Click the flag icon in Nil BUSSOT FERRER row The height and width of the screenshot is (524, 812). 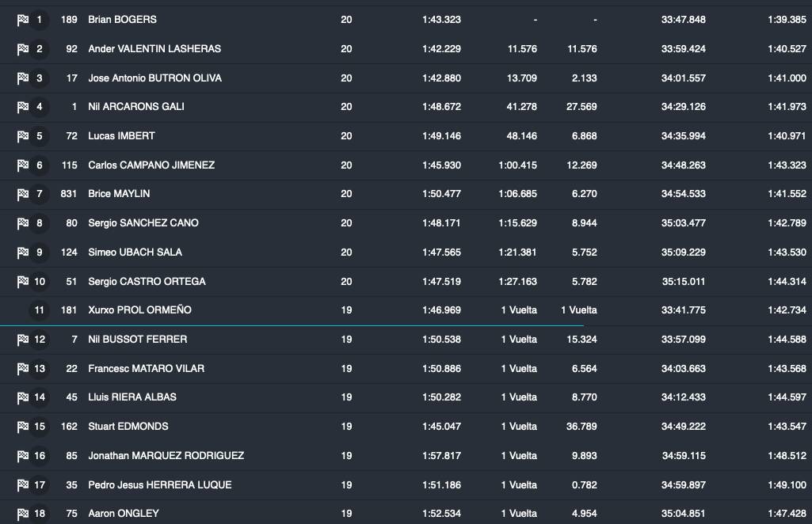click(x=22, y=340)
